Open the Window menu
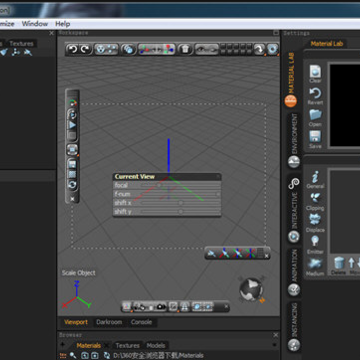This screenshot has width=360, height=360. tap(35, 24)
